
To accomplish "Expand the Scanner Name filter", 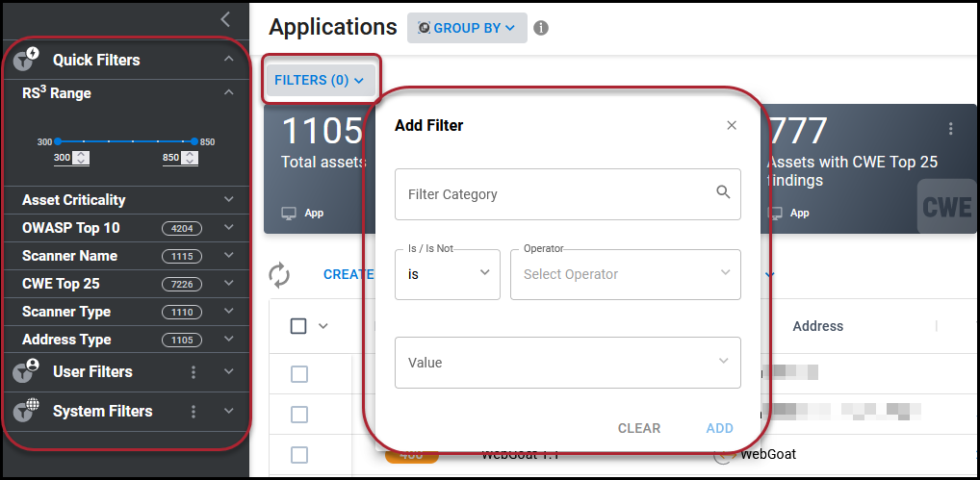I will tap(229, 255).
